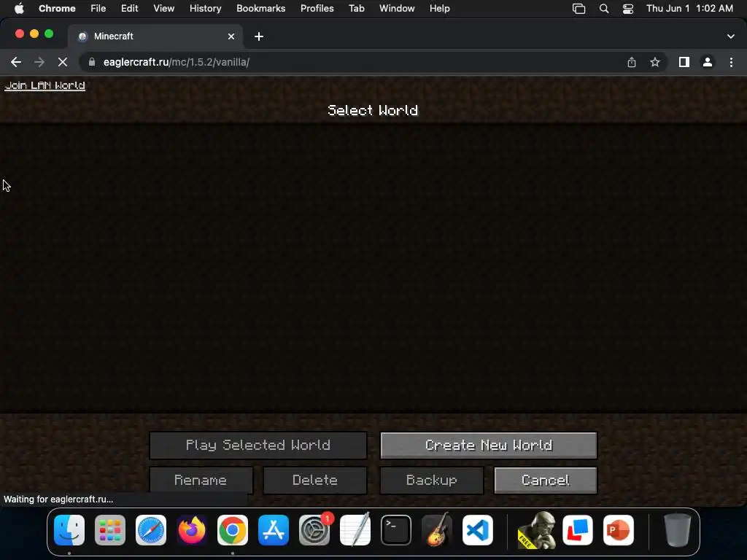Click the empty world list area

pyautogui.click(x=373, y=267)
